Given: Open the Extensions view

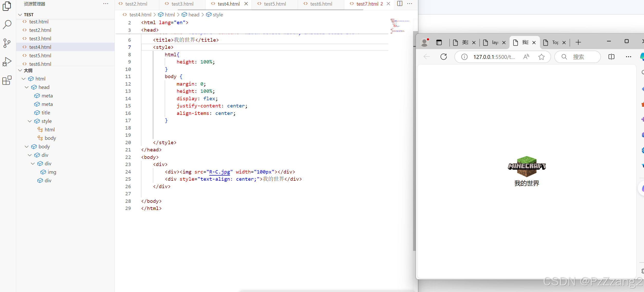Looking at the screenshot, I should [x=7, y=80].
